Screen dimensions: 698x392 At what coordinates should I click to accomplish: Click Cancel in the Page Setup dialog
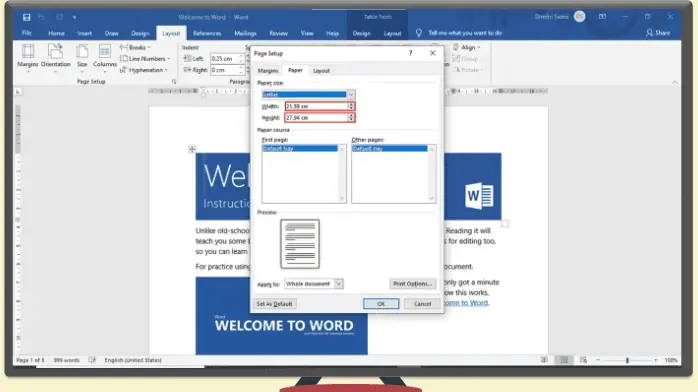pos(422,304)
